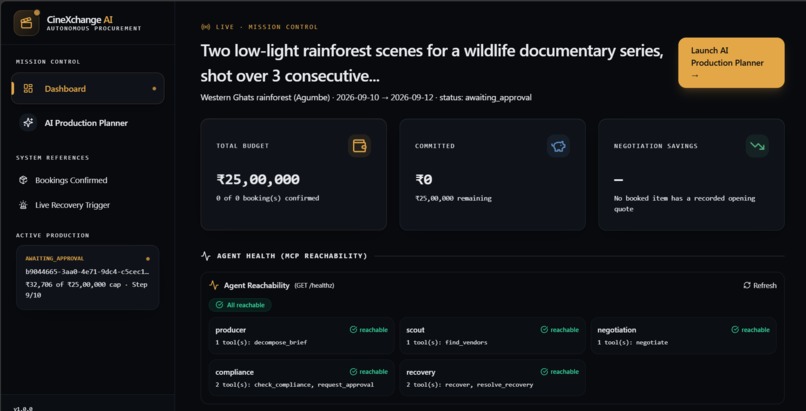Screen dimensions: 806x411
Task: Click the Refresh circular arrows icon
Action: 747,285
